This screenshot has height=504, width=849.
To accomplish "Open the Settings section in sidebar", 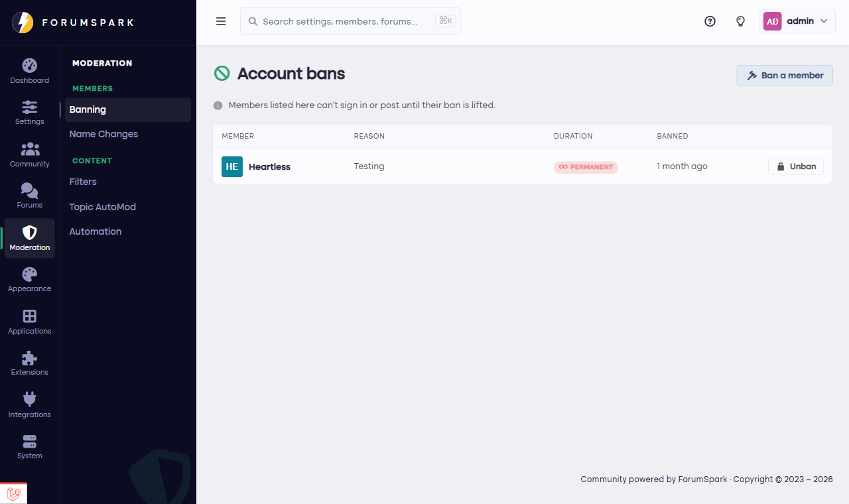I will (x=29, y=113).
